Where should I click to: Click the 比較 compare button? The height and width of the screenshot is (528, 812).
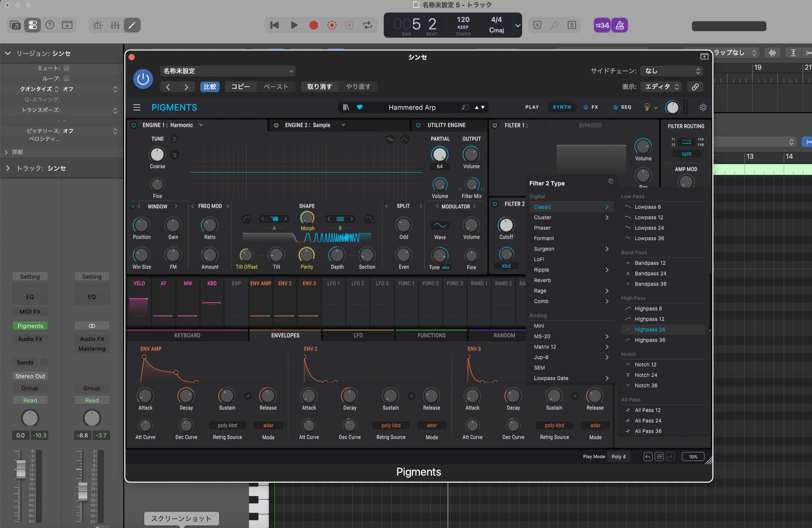point(210,87)
